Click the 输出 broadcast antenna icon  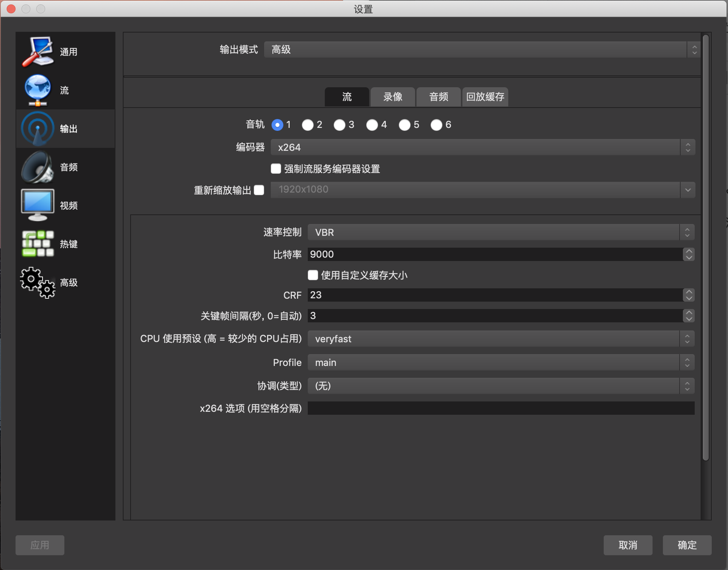pos(38,129)
